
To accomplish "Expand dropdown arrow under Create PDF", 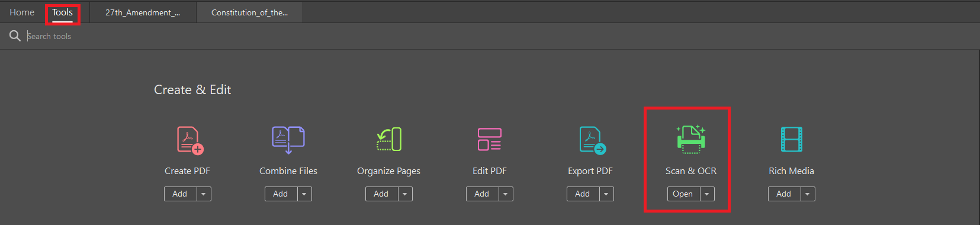I will (x=204, y=194).
